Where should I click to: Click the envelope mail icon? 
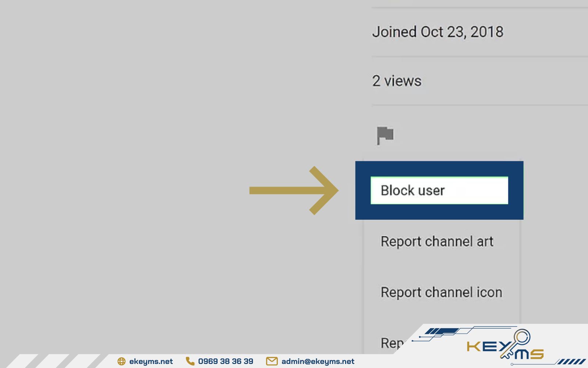tap(272, 361)
